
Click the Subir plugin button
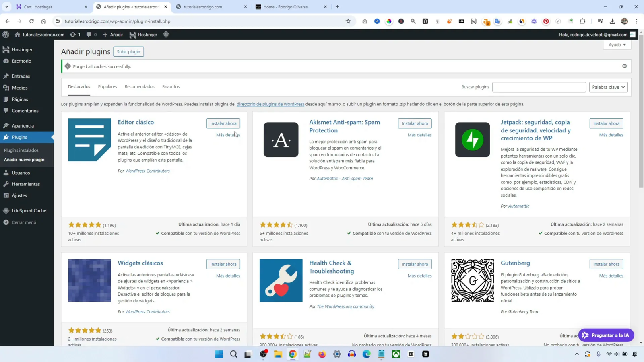coord(128,51)
